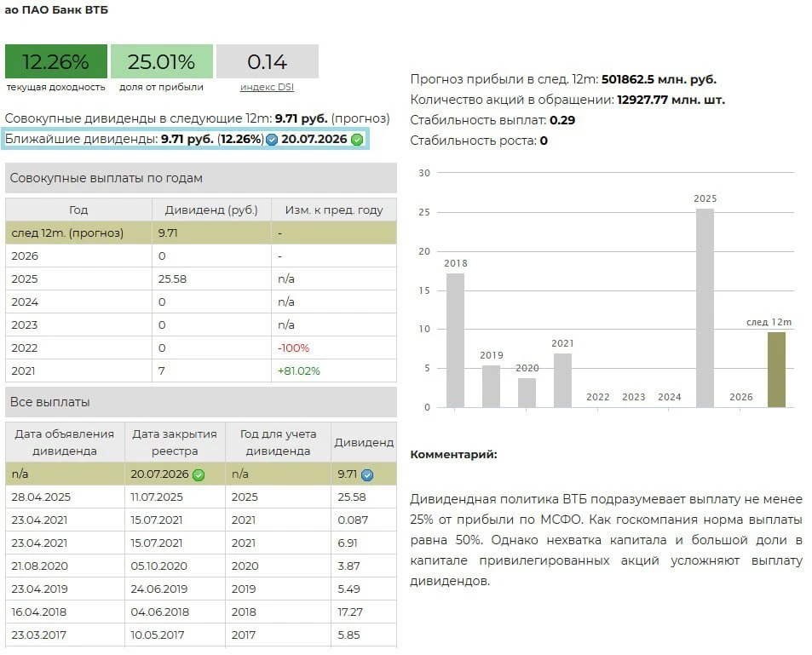Click the след 12m forecast bar

pyautogui.click(x=776, y=370)
